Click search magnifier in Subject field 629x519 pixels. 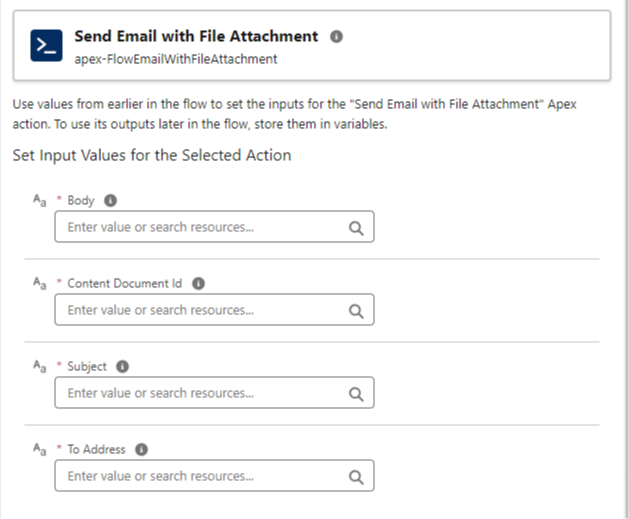[355, 393]
